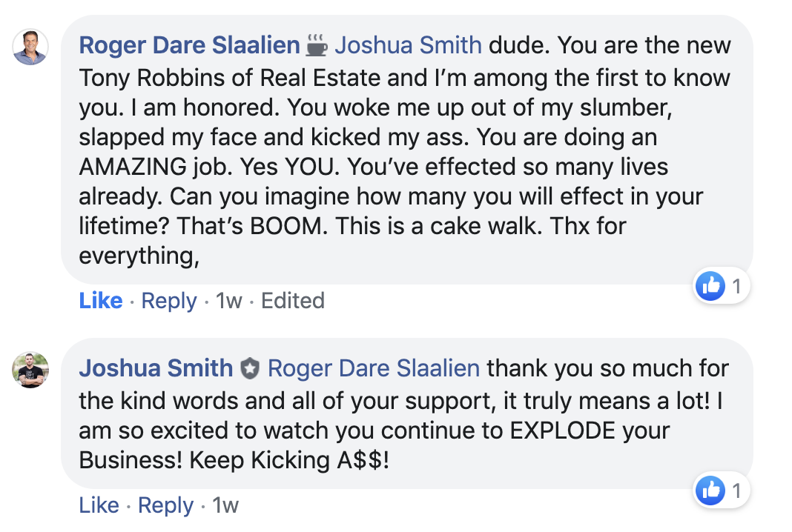
Task: Click Joshua Smith's profile picture
Action: click(x=30, y=370)
